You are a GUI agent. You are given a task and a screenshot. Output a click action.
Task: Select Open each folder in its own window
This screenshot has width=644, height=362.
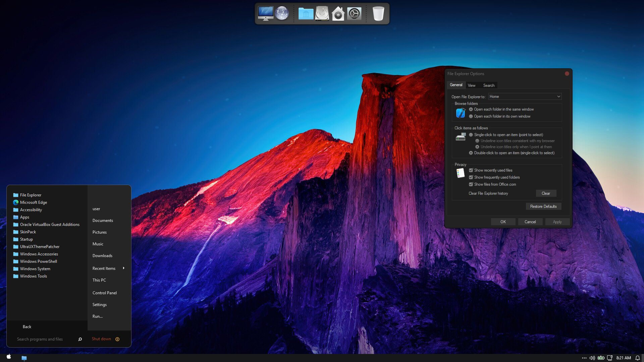(471, 116)
